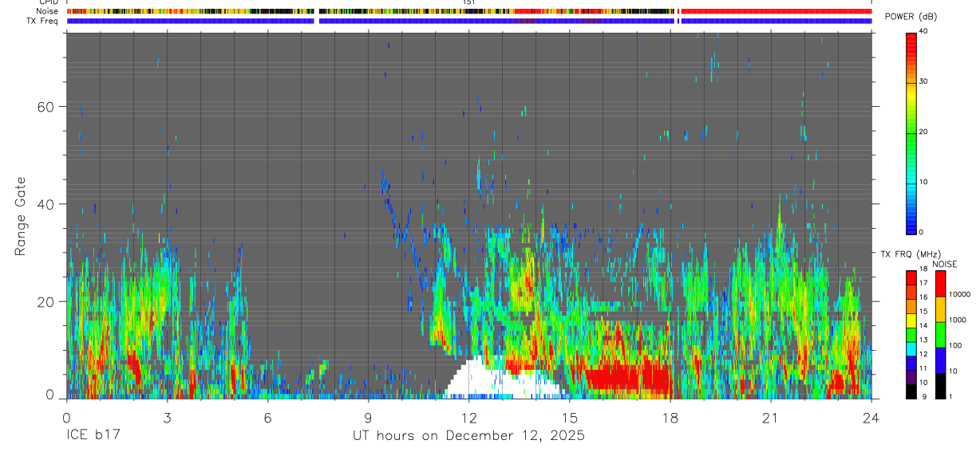This screenshot has width=980, height=452.
Task: Click the '17' MHz frequency scale value
Action: click(x=923, y=283)
